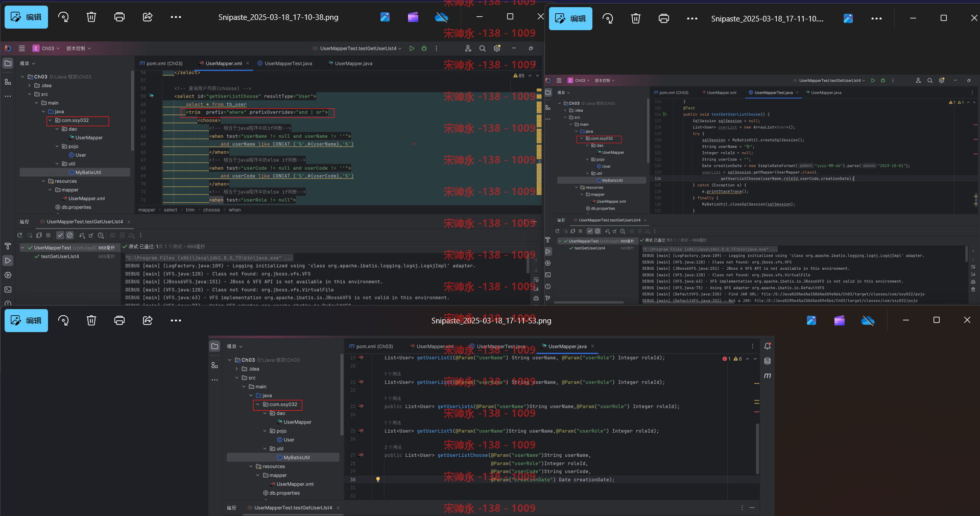Click the Build hammer icon in 17-10-38 IDE sidebar

pos(8,246)
